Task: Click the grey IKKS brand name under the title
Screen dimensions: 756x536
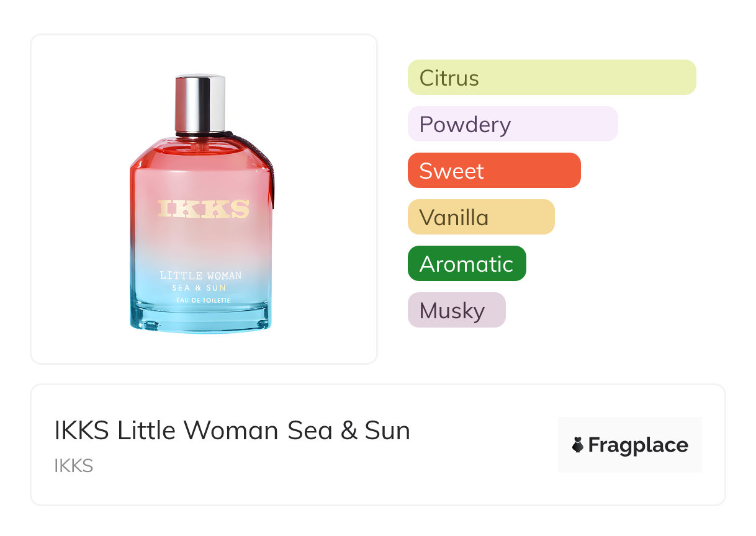Action: (74, 465)
